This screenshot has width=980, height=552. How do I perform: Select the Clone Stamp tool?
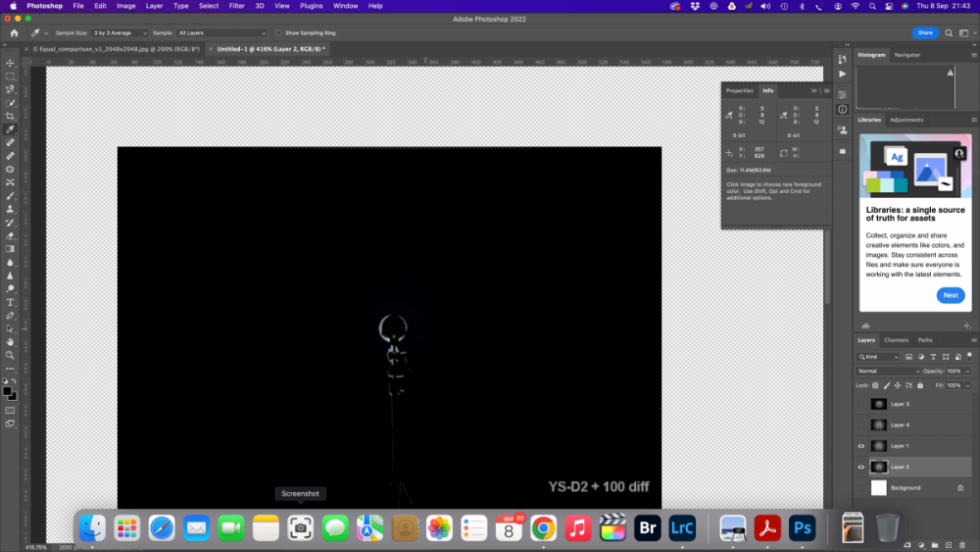(x=10, y=209)
